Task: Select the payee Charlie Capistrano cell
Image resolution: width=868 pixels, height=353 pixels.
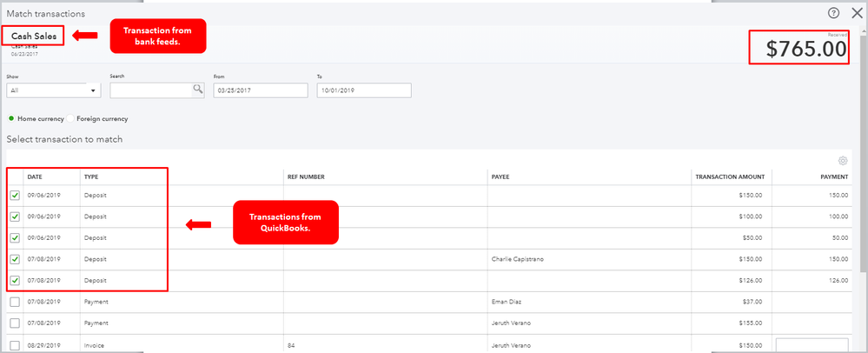Action: [517, 259]
